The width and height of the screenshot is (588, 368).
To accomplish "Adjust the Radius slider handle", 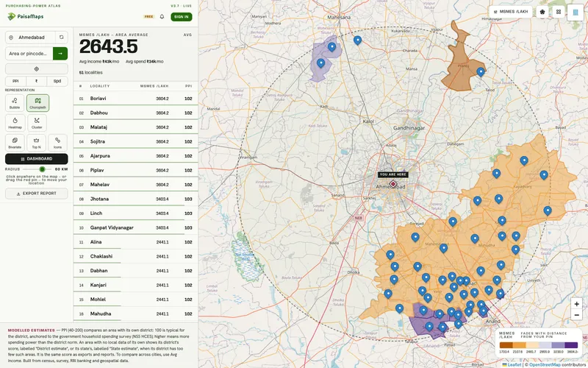I will tap(42, 169).
